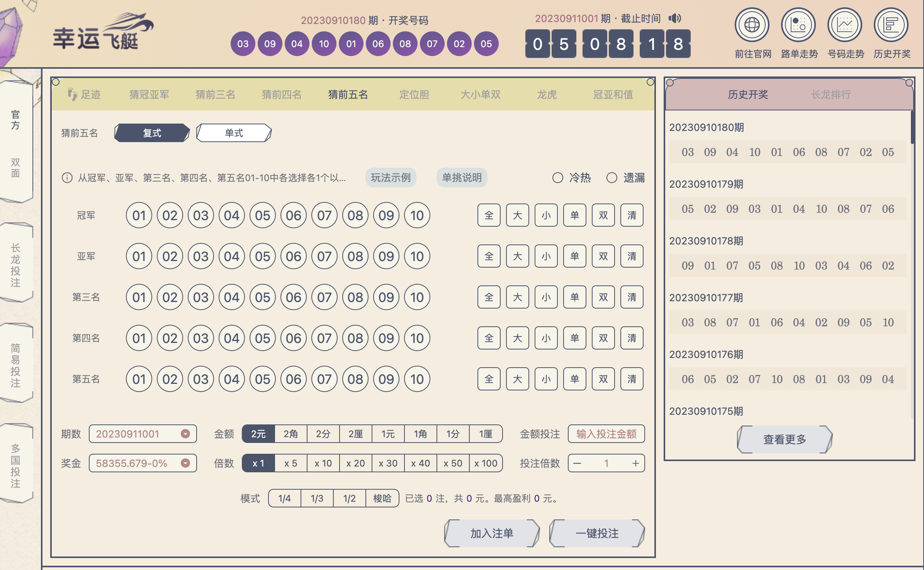Click 清 in the 第五名 row
The height and width of the screenshot is (570, 924).
(x=632, y=379)
